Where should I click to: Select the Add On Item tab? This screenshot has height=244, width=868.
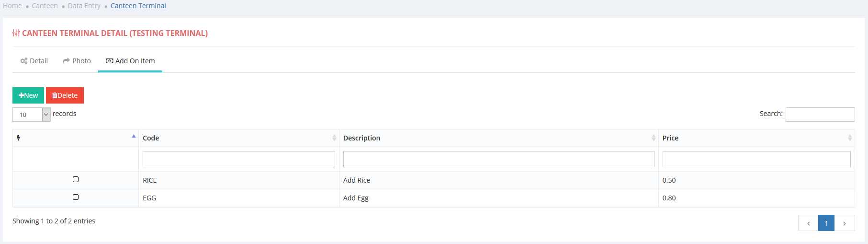(x=130, y=61)
